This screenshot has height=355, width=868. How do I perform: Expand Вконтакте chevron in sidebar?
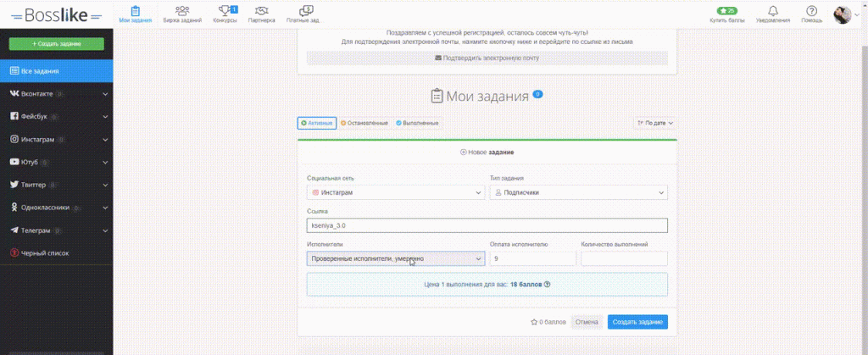tap(105, 94)
